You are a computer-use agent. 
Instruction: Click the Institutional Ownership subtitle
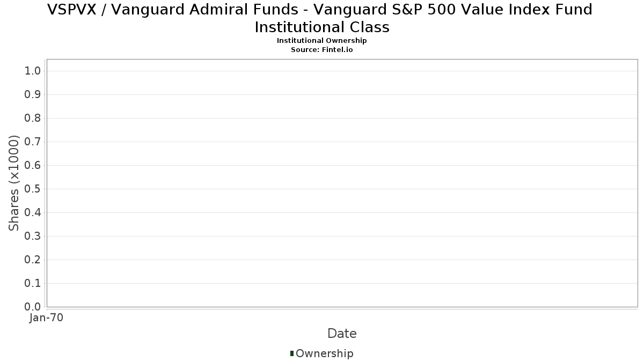tap(321, 41)
